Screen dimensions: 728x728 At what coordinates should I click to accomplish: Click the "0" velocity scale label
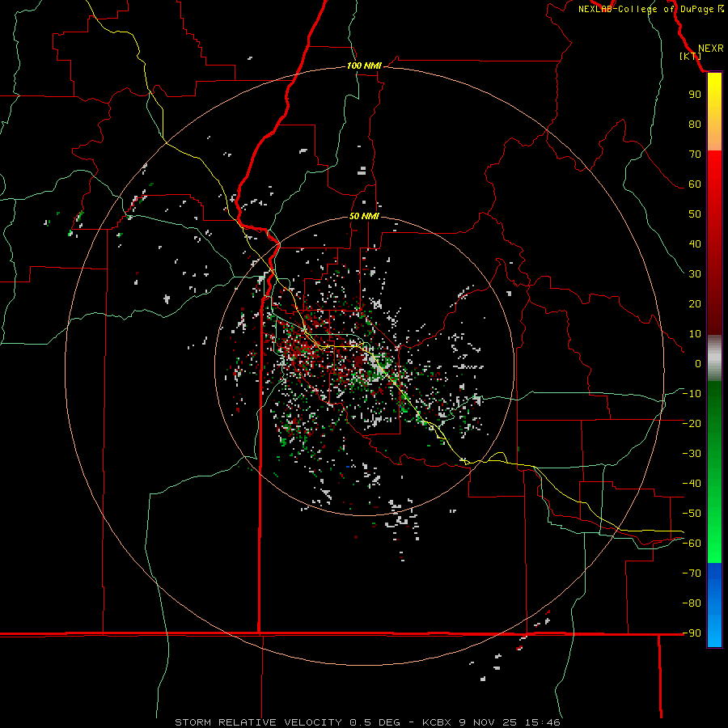click(x=698, y=364)
